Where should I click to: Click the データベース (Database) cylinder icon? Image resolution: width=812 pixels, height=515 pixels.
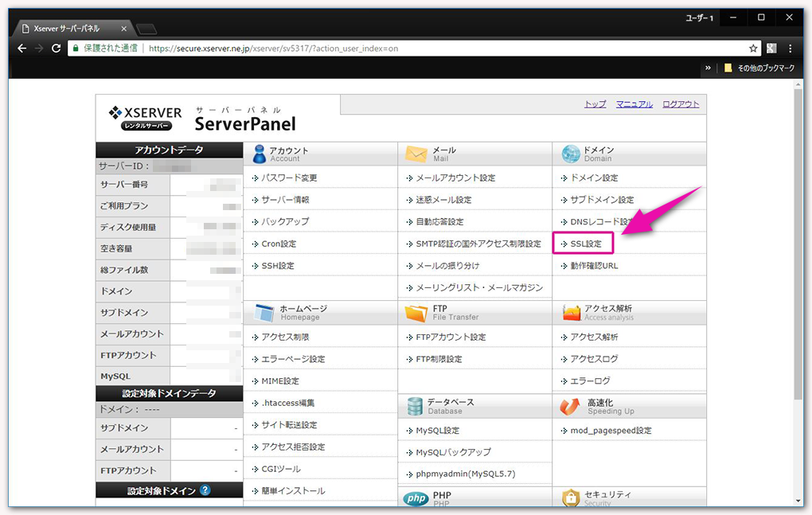click(x=415, y=405)
